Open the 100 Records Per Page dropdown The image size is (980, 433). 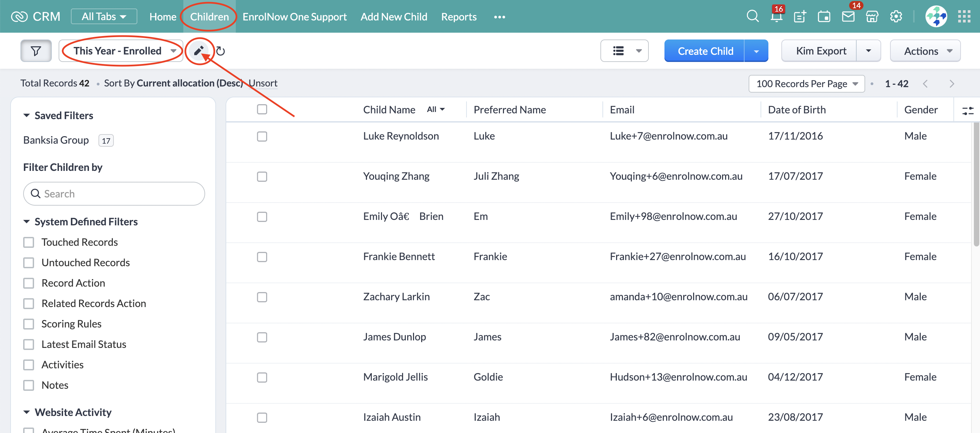click(806, 84)
